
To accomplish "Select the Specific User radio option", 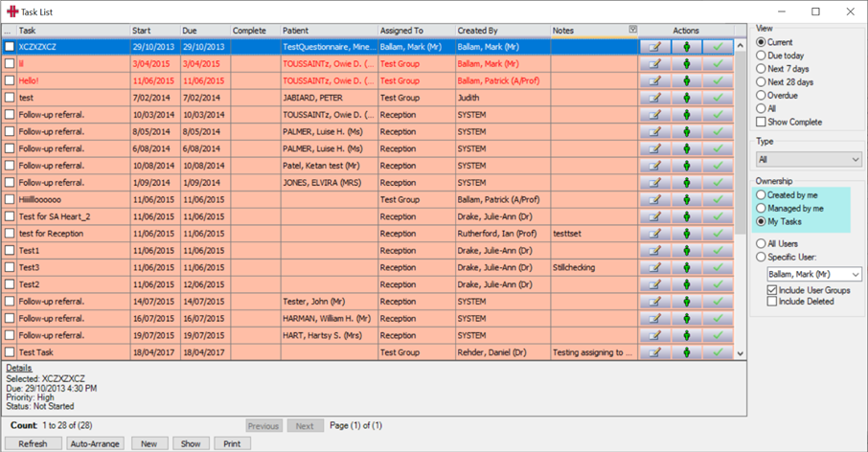I will 761,257.
